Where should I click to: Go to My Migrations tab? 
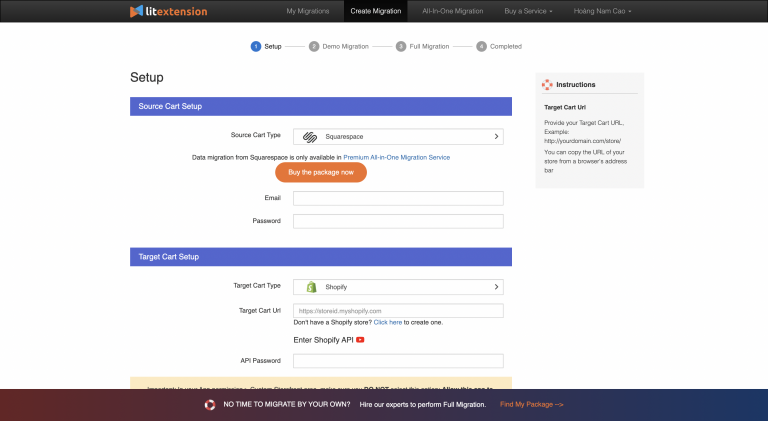pyautogui.click(x=306, y=11)
